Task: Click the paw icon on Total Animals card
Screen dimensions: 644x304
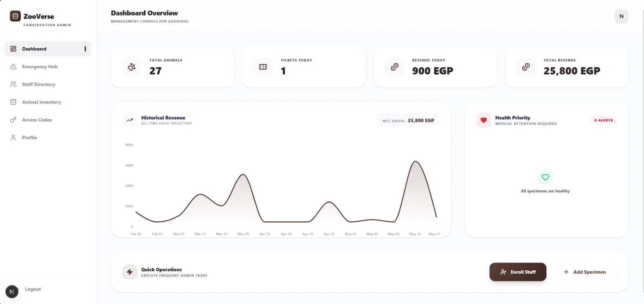Action: pyautogui.click(x=131, y=67)
